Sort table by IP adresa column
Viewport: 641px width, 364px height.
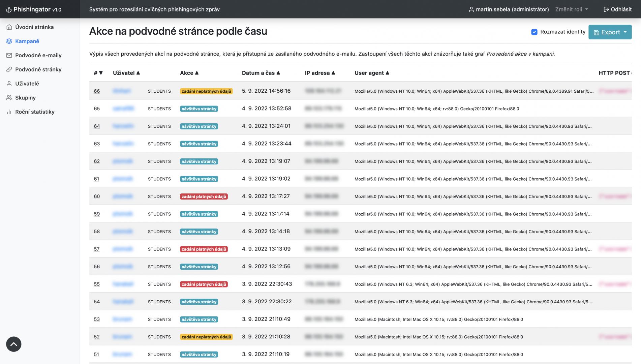tap(319, 73)
